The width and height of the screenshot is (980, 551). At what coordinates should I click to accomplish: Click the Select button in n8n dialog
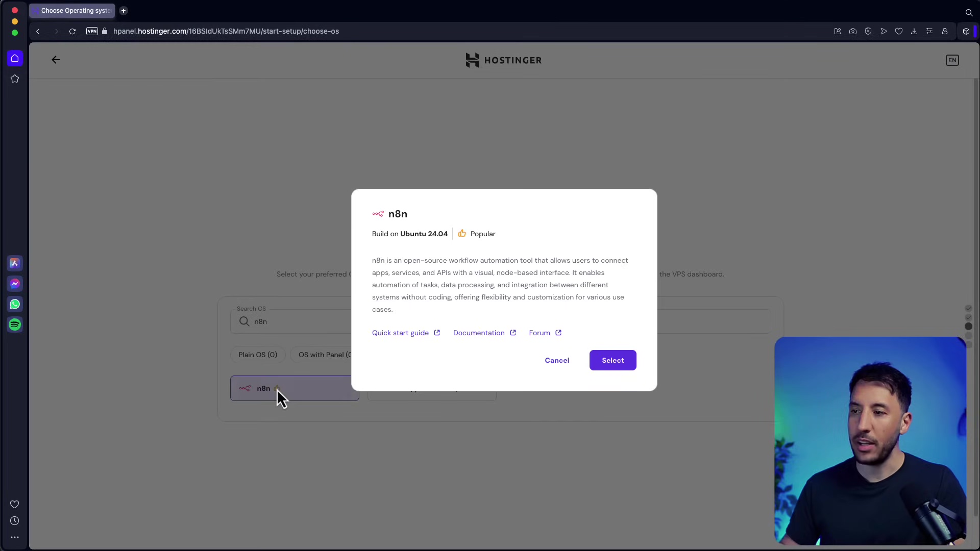[612, 360]
